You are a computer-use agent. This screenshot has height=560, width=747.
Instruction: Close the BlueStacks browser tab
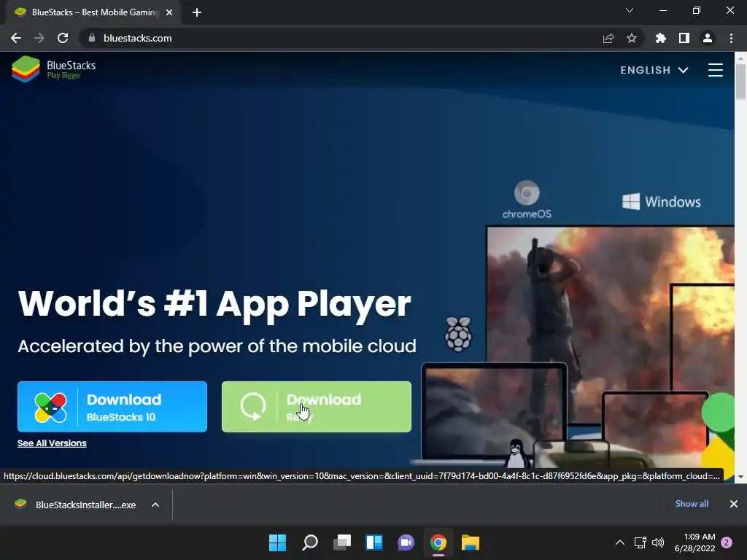(169, 12)
